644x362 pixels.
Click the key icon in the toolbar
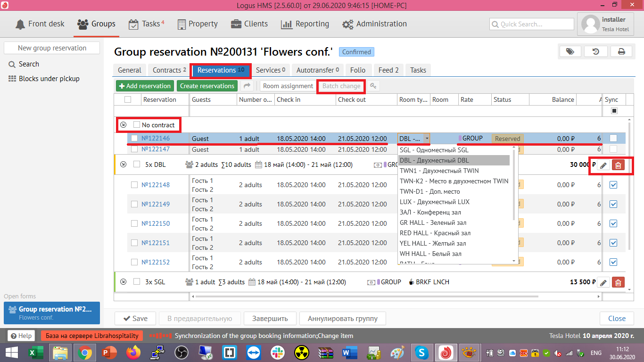pos(373,86)
